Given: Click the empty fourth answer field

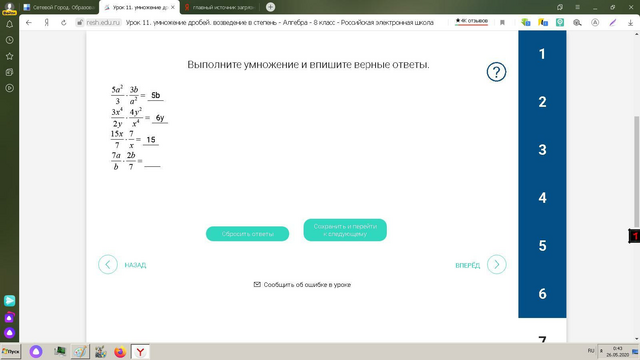Looking at the screenshot, I should tap(152, 162).
